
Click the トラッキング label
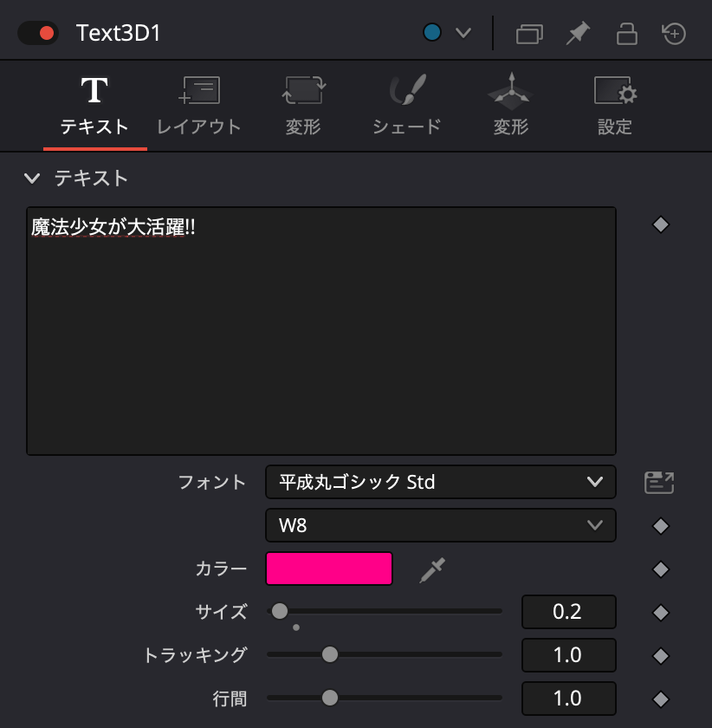pyautogui.click(x=195, y=654)
